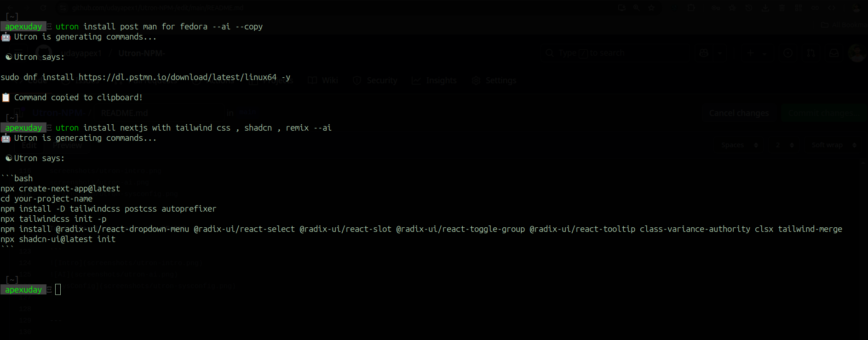Click the browser downloads icon
Viewport: 868px width, 340px height.
point(765,8)
